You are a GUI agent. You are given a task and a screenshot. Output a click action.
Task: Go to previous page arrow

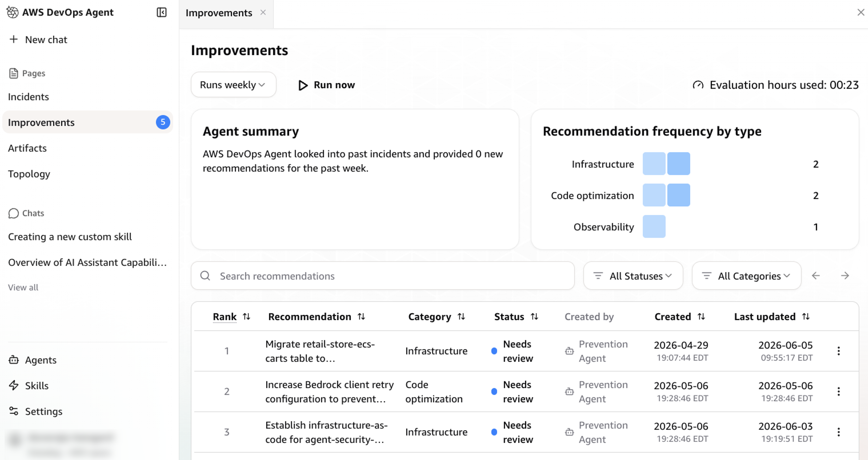pyautogui.click(x=816, y=276)
